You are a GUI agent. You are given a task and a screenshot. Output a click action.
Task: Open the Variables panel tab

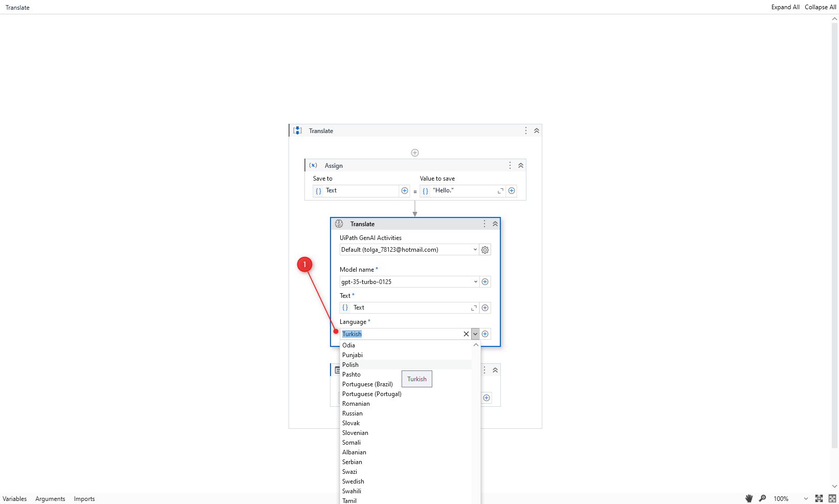coord(15,499)
